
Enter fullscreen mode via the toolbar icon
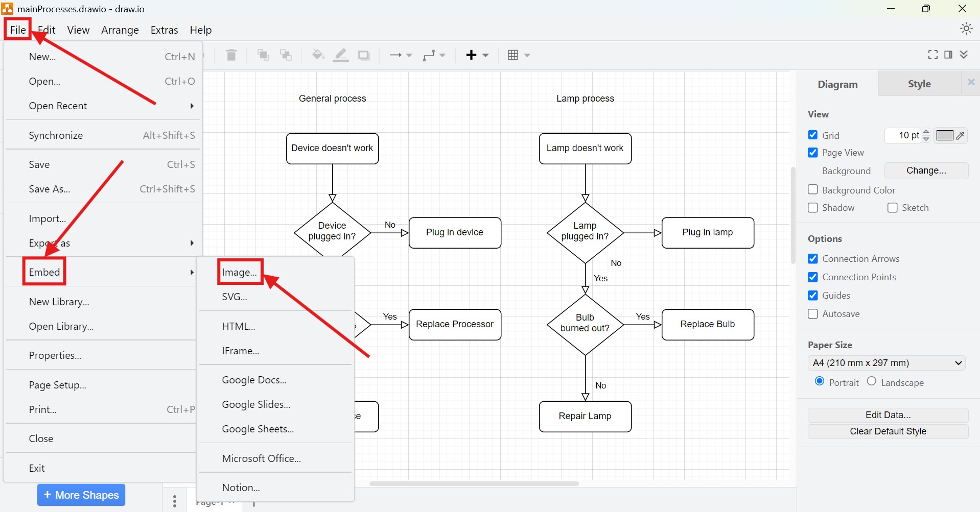pos(932,55)
